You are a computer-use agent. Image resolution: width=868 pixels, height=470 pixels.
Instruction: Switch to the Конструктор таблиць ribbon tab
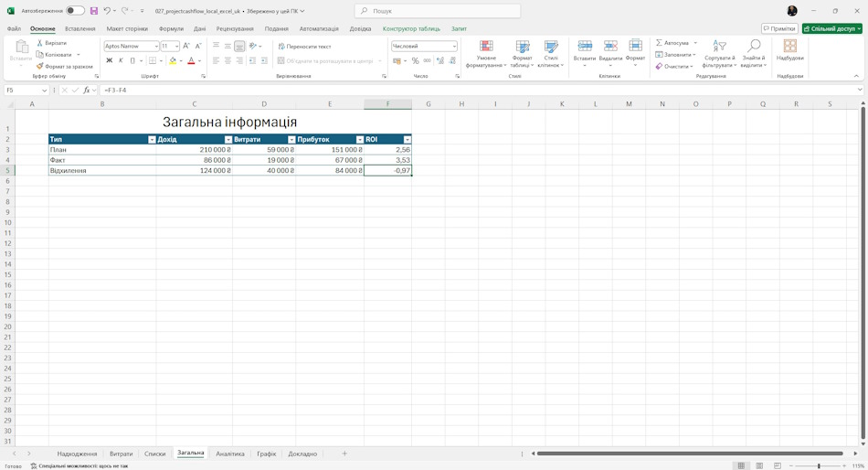[411, 28]
